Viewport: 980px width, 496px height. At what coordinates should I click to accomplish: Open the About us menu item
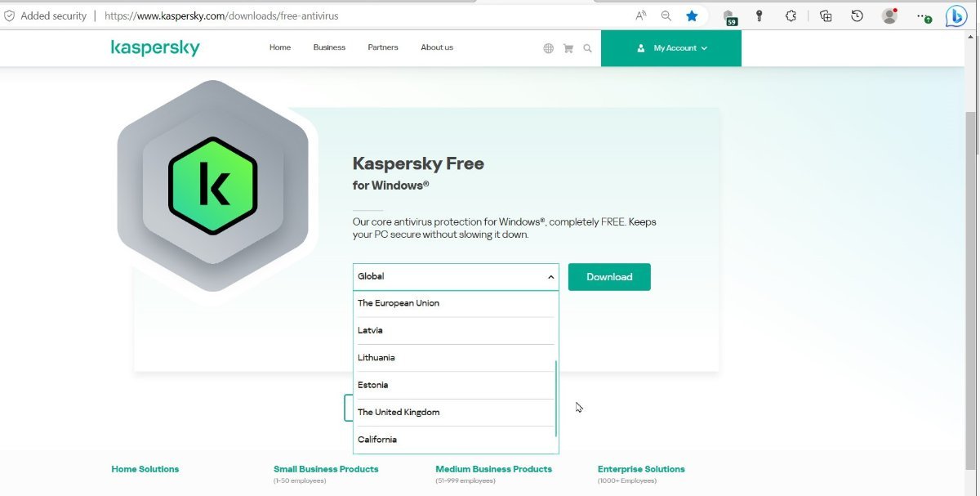[x=437, y=47]
